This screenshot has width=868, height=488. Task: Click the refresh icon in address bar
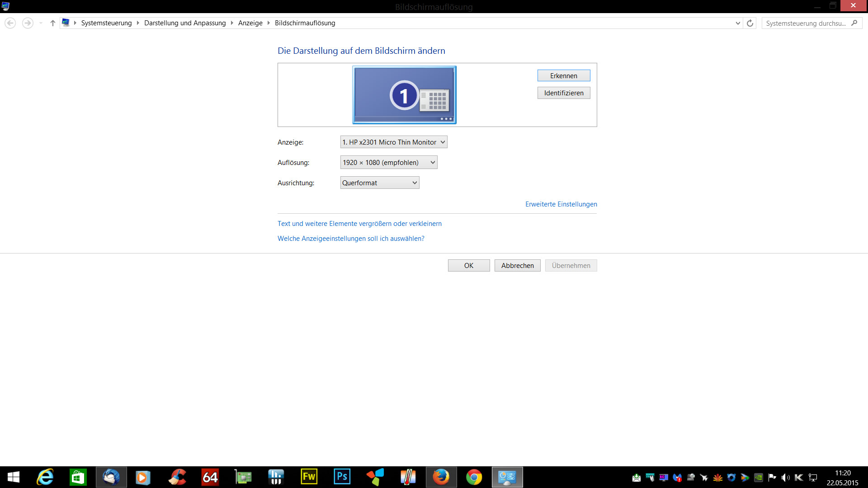[750, 23]
